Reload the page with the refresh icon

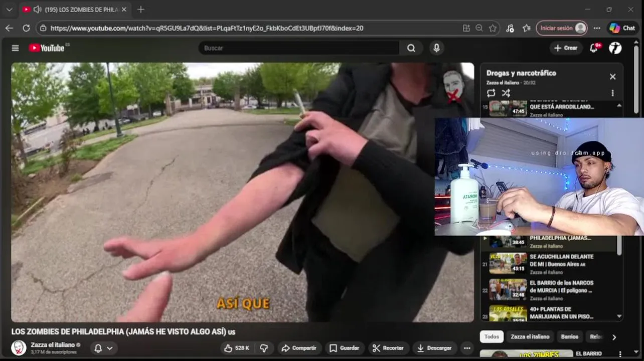pos(26,28)
